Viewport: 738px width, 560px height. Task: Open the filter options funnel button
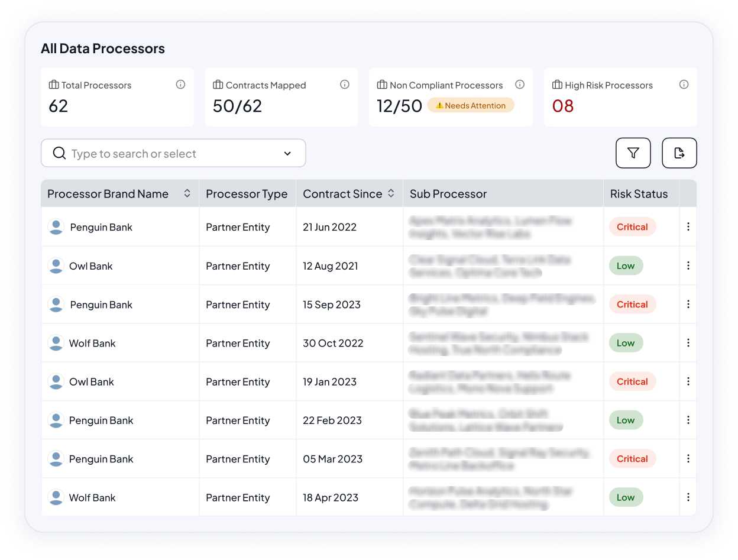tap(633, 153)
